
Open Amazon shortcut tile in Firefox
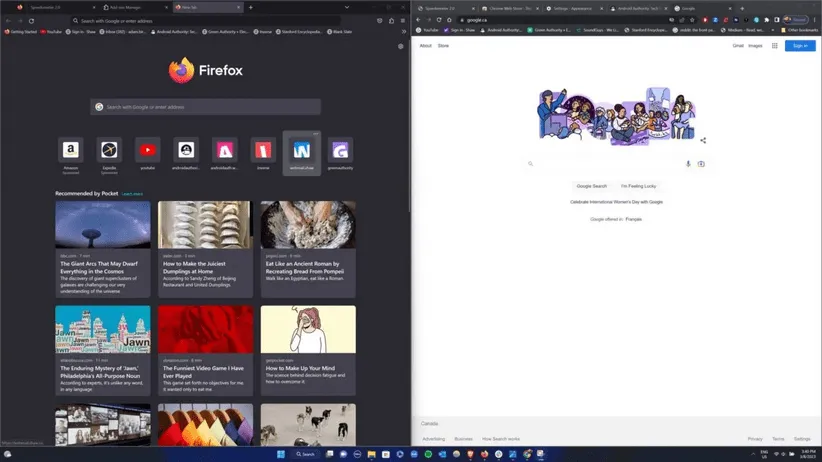point(71,150)
